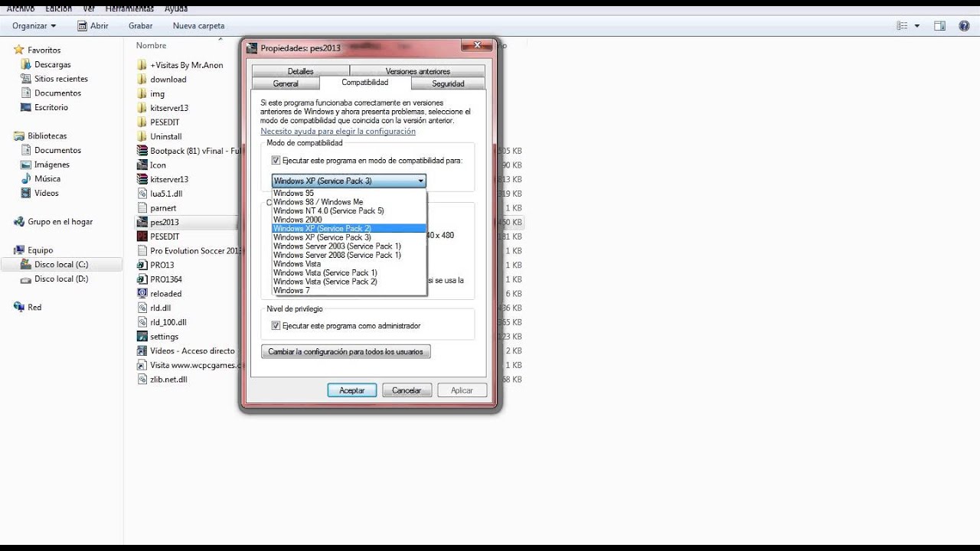The width and height of the screenshot is (980, 551).
Task: Click the Bibliotecas icon
Action: pyautogui.click(x=19, y=135)
